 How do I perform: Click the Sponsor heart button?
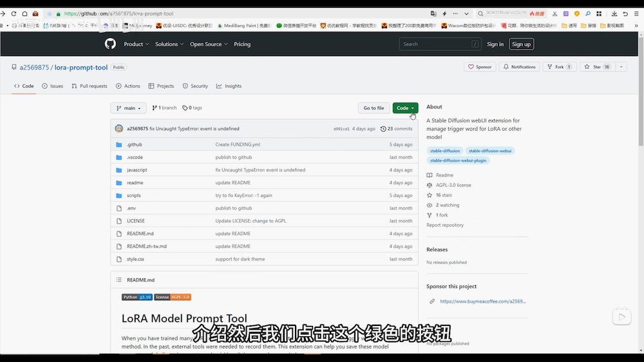pos(480,67)
